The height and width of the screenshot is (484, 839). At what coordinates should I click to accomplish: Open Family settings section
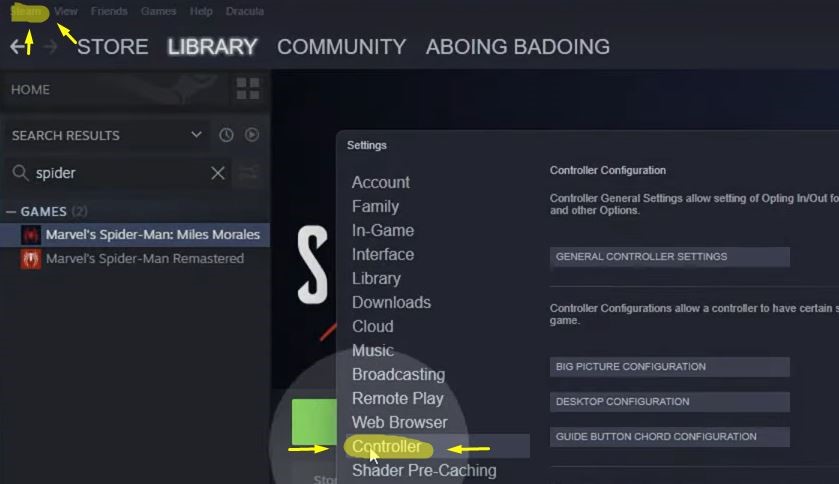click(x=375, y=206)
